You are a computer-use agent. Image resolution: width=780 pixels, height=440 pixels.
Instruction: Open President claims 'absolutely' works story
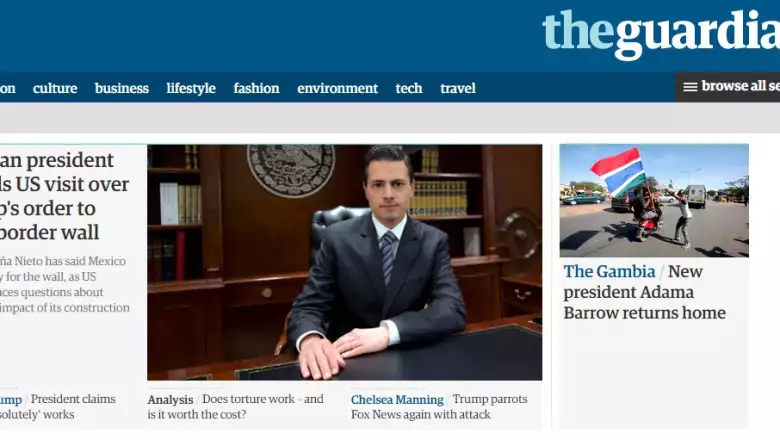pyautogui.click(x=58, y=407)
